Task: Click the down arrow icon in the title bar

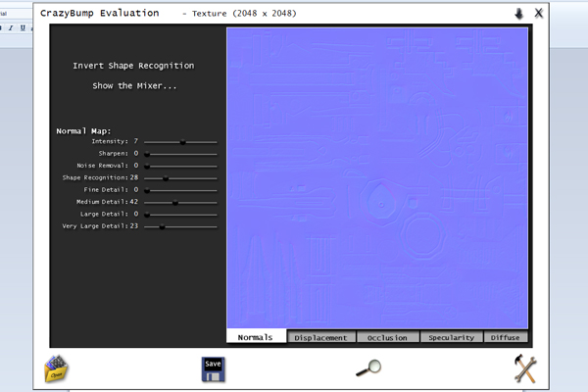Action: (x=518, y=14)
